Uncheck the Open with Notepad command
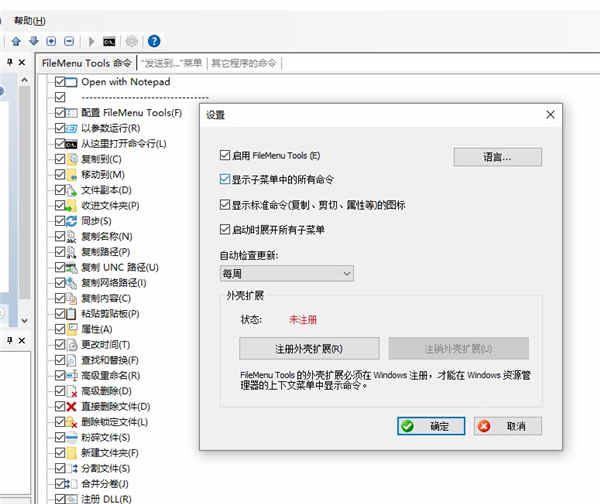This screenshot has width=600, height=504. [60, 82]
